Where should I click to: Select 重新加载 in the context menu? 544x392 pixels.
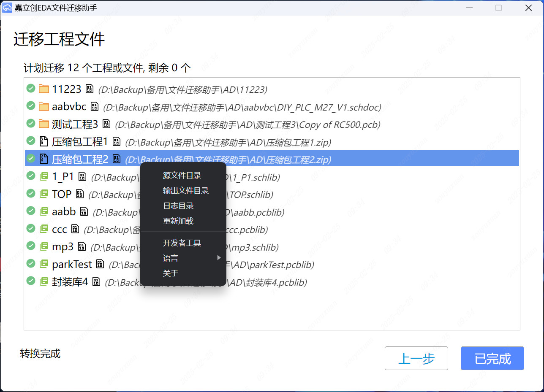coord(183,221)
